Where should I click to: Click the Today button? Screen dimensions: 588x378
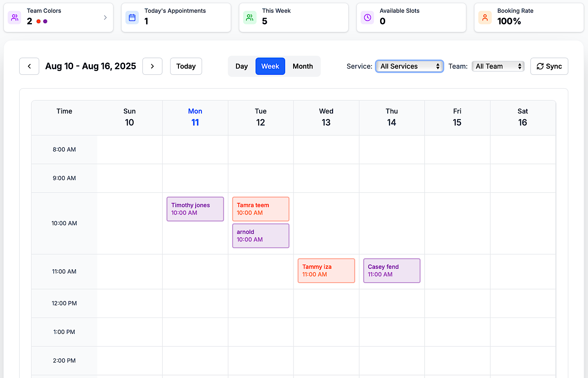186,66
